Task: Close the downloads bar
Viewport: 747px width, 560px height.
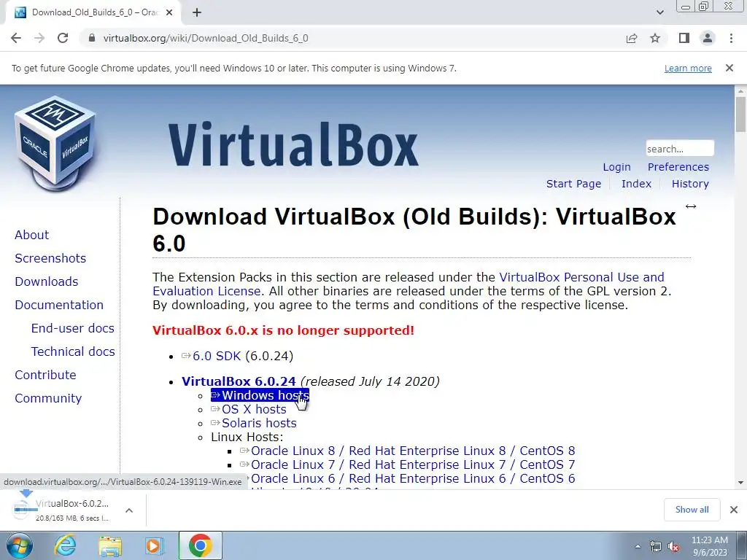Action: (734, 510)
